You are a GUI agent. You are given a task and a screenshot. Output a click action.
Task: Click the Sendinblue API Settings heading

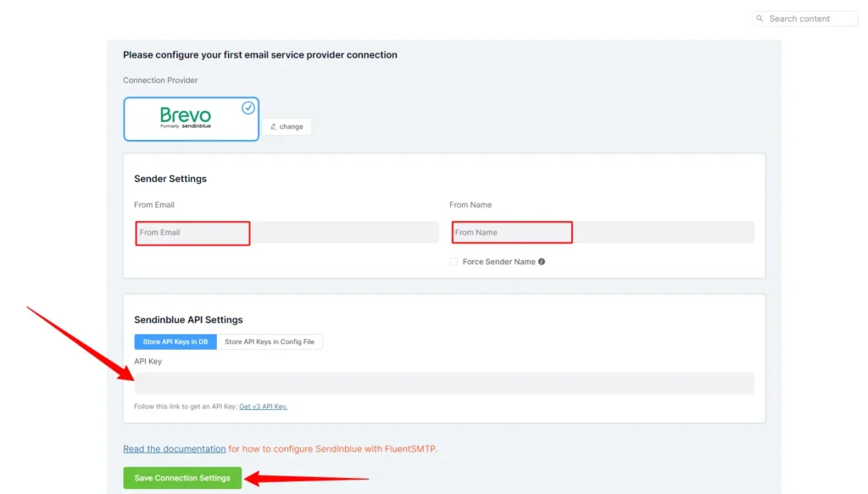188,319
